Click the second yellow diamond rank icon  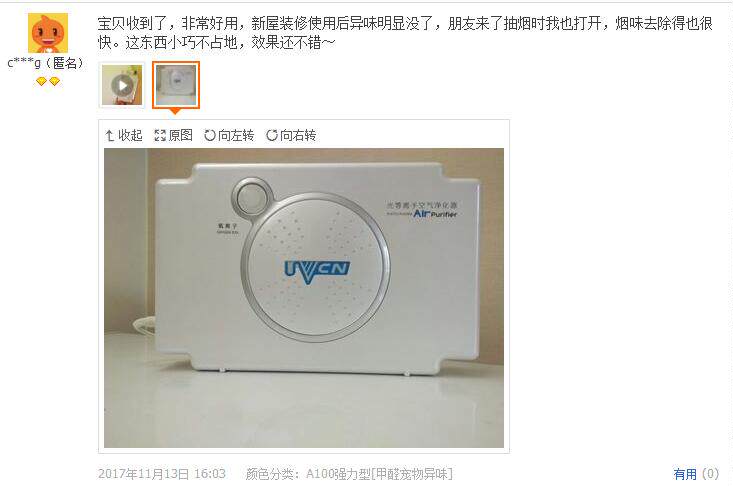click(x=55, y=82)
